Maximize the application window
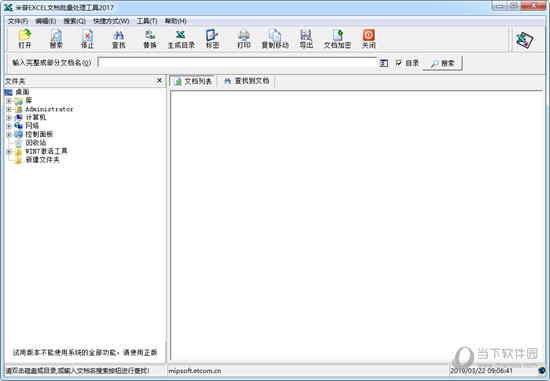This screenshot has width=550, height=381. [x=514, y=6]
